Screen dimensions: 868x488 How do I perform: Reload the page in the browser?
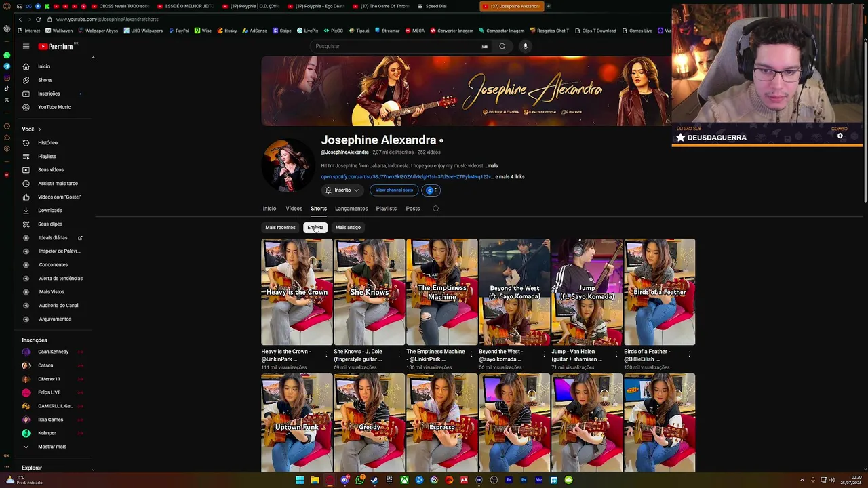coord(38,20)
